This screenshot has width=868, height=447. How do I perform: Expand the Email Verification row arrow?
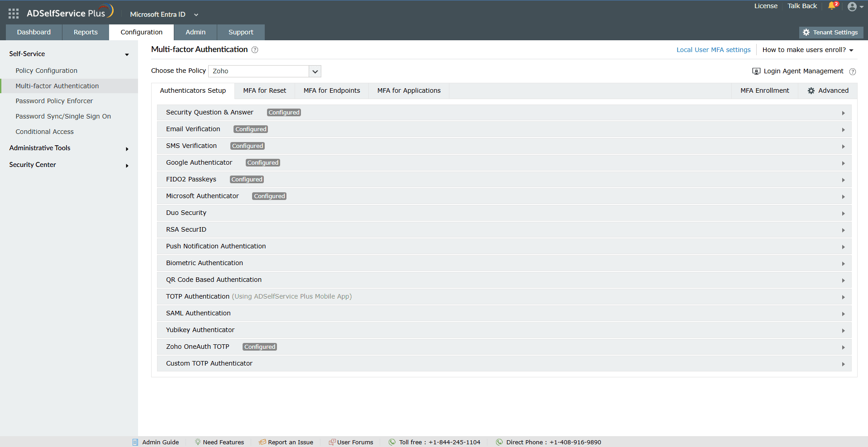pos(844,130)
